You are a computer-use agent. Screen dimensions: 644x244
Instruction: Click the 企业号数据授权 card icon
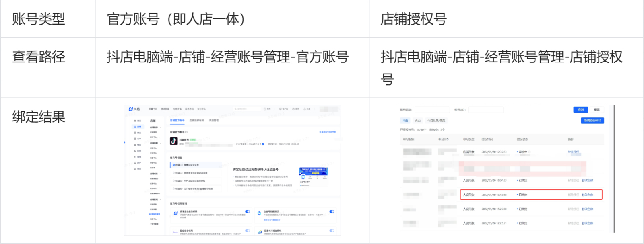tap(259, 213)
